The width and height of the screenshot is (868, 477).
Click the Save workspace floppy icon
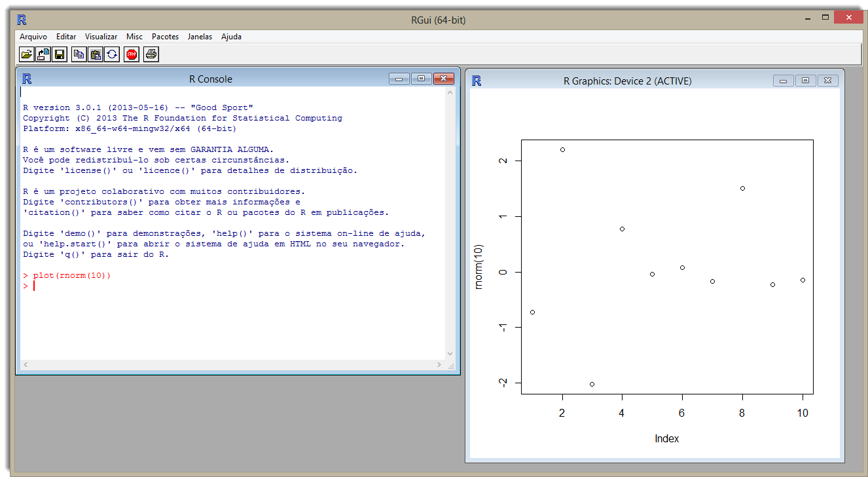coord(60,54)
